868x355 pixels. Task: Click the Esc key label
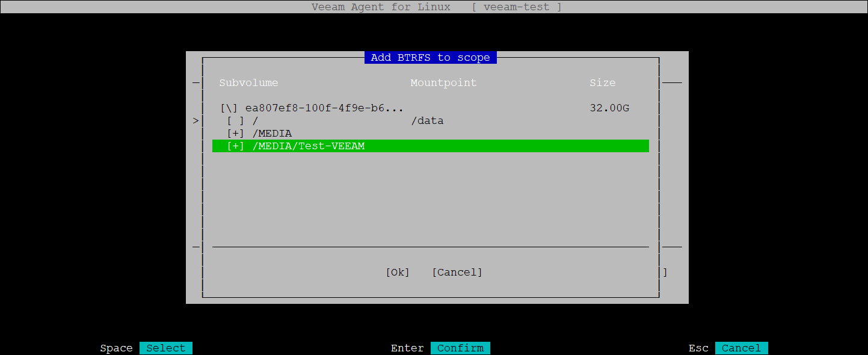pyautogui.click(x=698, y=348)
